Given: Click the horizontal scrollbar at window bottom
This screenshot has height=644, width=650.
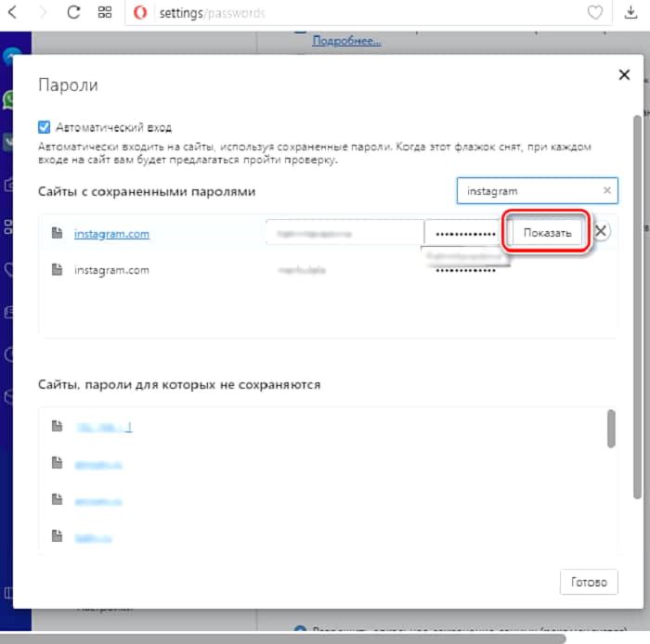Looking at the screenshot, I should click(283, 638).
